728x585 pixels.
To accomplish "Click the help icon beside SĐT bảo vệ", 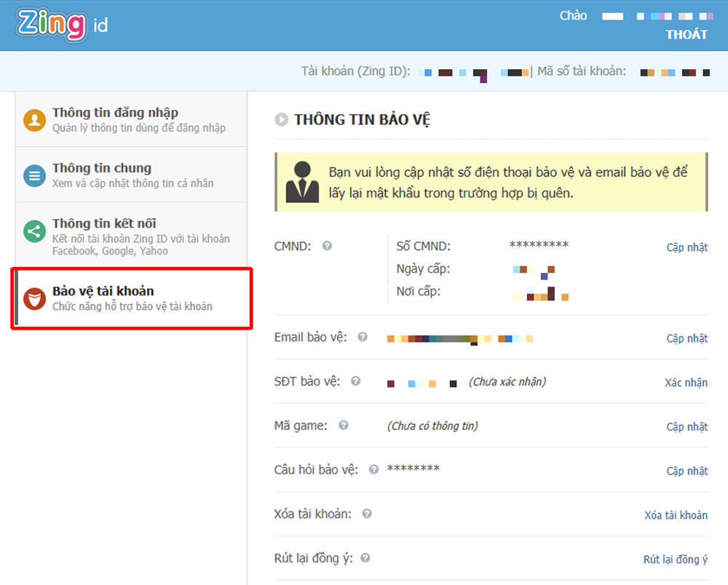I will coord(355,381).
